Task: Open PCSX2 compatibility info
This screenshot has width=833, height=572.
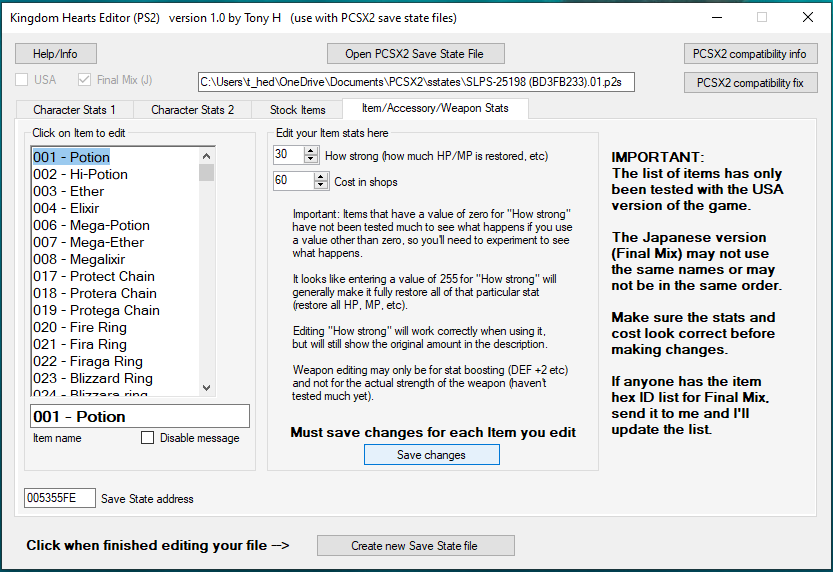Action: point(750,53)
